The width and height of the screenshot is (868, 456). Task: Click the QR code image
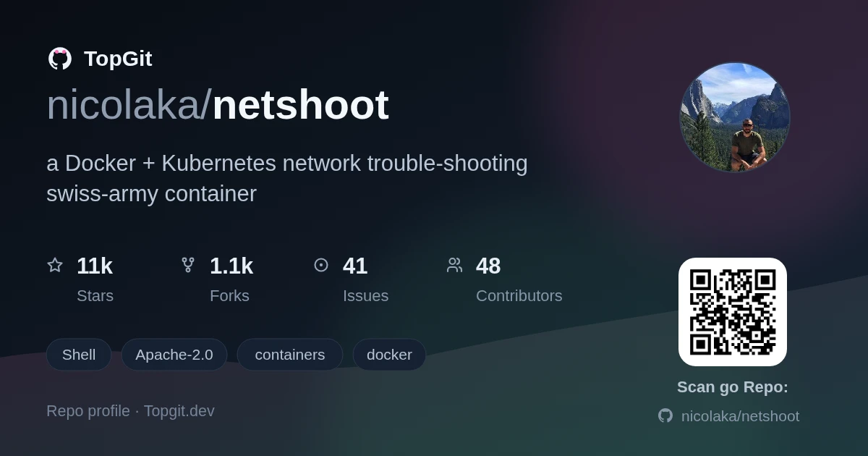(733, 312)
